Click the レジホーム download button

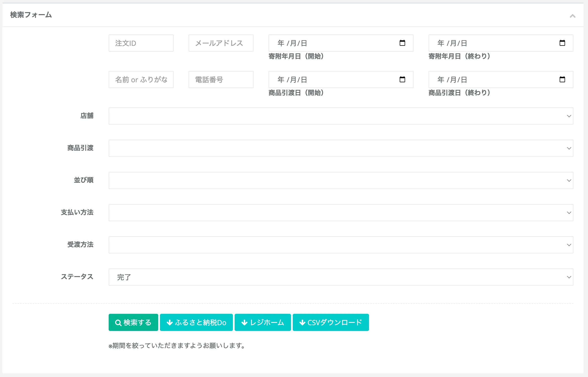(263, 322)
